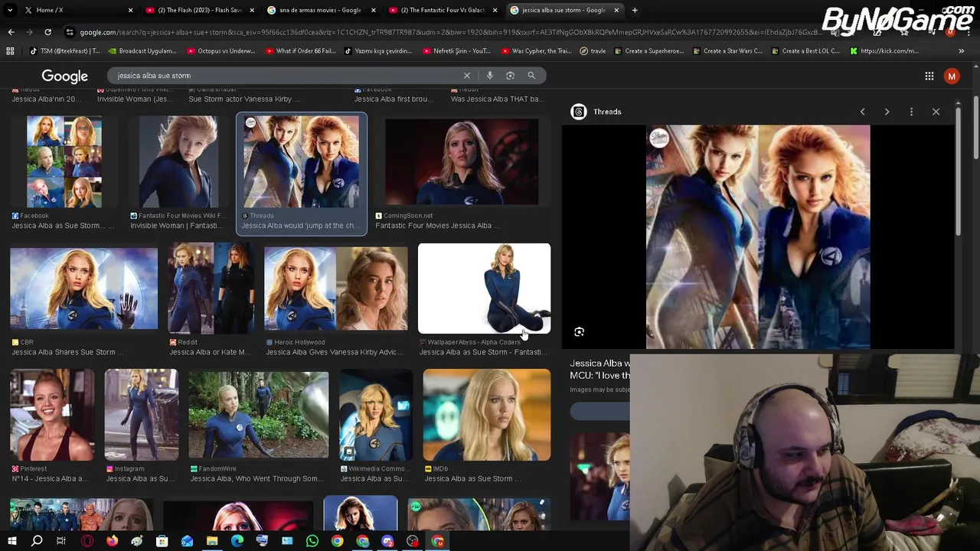Start voice search with the microphone icon

[x=489, y=76]
